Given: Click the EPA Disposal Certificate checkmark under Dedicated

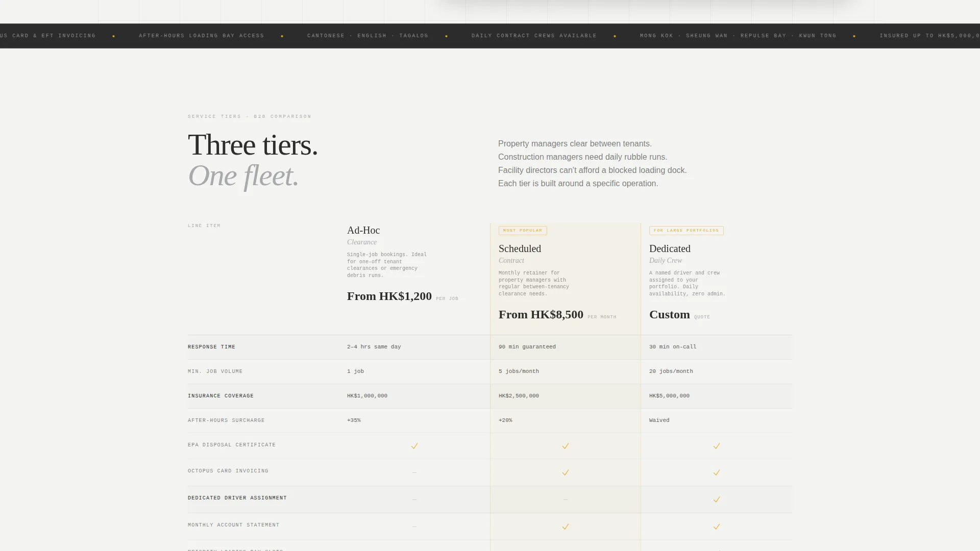Looking at the screenshot, I should [x=717, y=446].
